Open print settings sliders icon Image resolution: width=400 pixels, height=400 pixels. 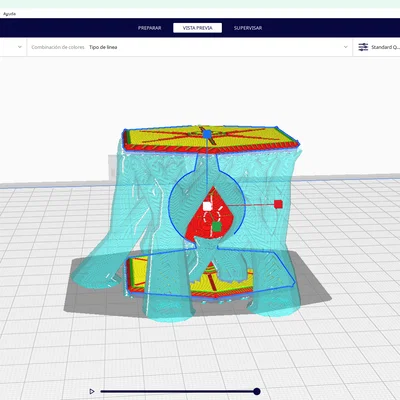(x=363, y=47)
